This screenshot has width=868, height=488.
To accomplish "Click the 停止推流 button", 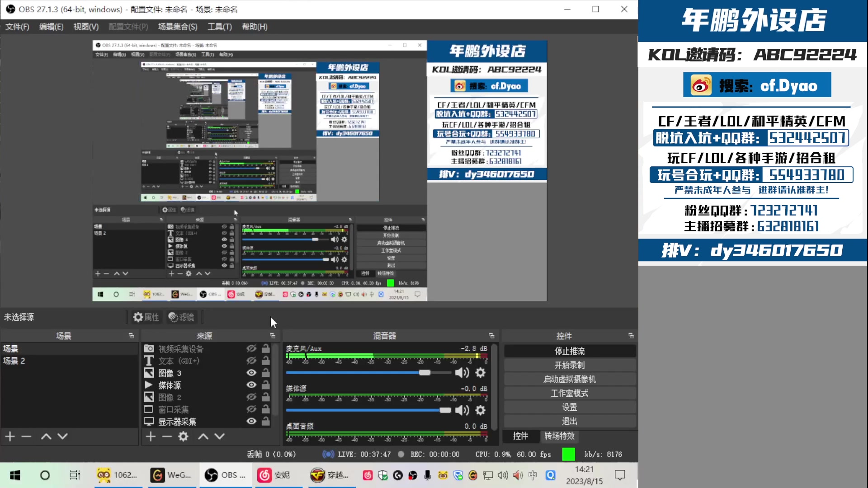I will point(570,351).
